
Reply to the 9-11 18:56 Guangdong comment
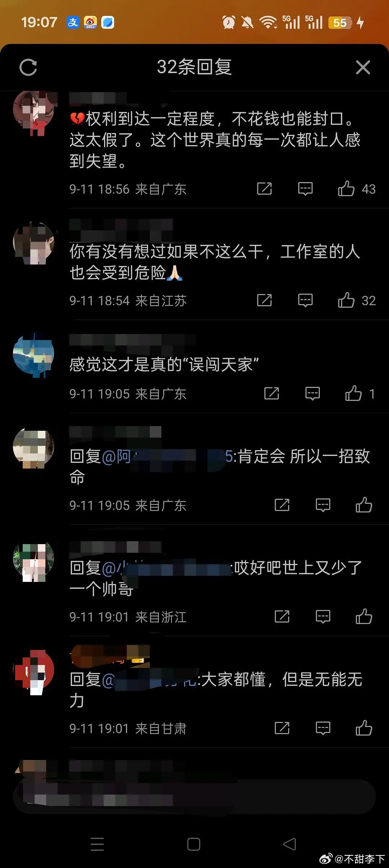pos(305,189)
